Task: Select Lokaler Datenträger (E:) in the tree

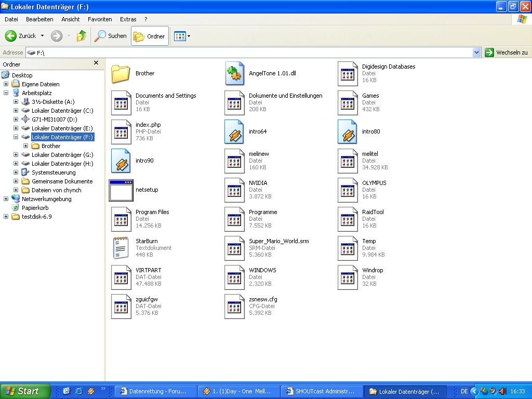Action: (62, 128)
